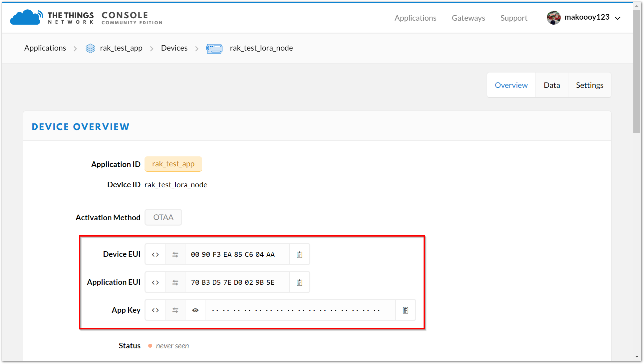
Task: Go to Devices in breadcrumb
Action: click(x=174, y=48)
